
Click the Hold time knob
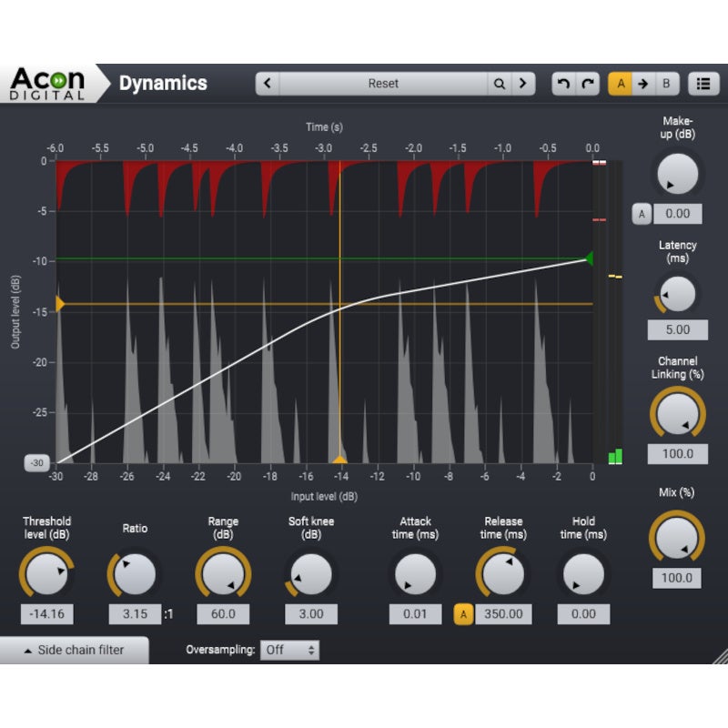click(583, 574)
